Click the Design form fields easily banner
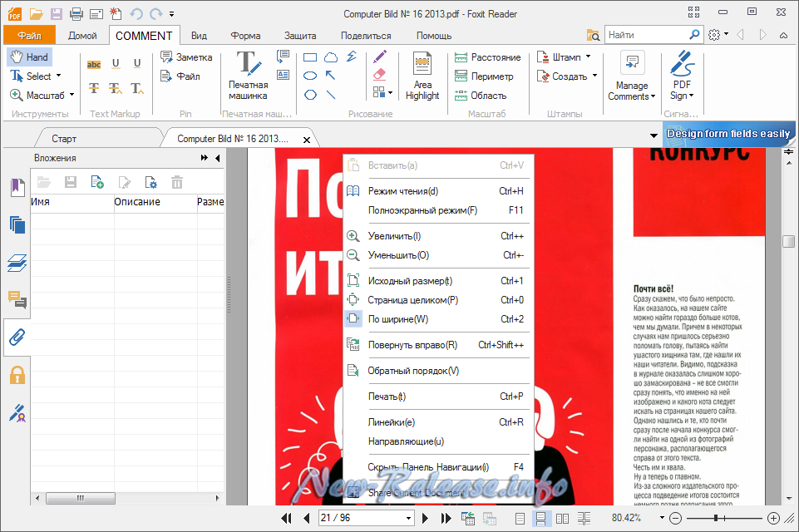The width and height of the screenshot is (799, 532). 729,134
